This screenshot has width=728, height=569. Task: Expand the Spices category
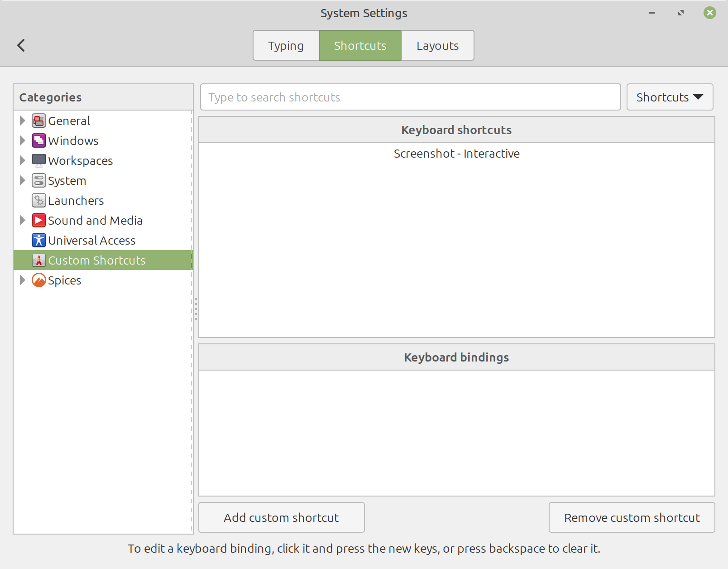[22, 280]
